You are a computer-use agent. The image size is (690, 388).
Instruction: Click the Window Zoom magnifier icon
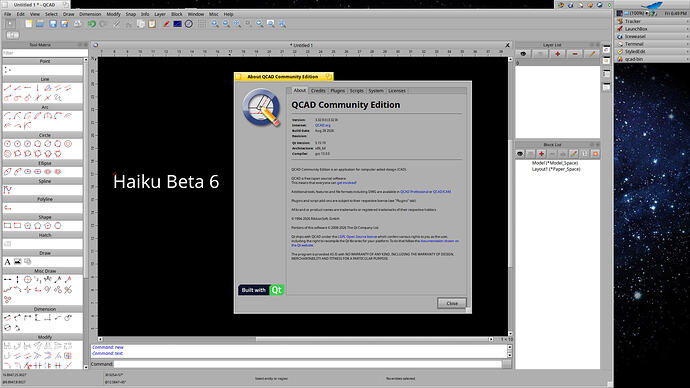click(x=271, y=24)
